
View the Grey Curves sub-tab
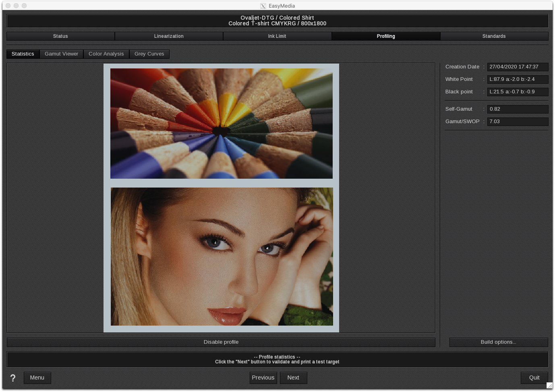pyautogui.click(x=149, y=54)
